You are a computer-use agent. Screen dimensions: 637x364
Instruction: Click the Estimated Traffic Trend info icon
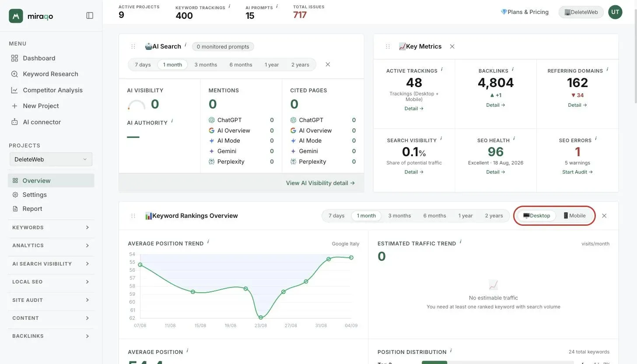coord(461,241)
